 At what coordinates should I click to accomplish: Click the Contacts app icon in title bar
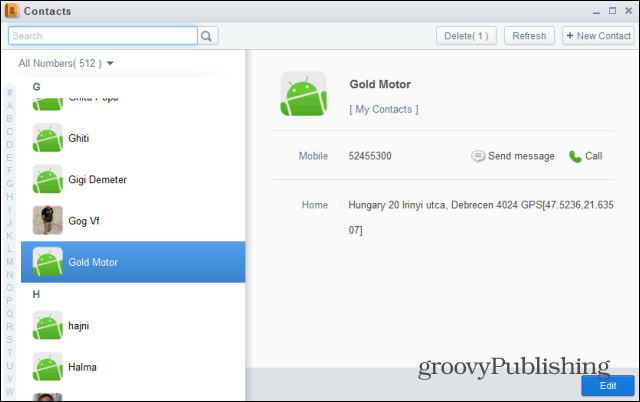pos(12,11)
